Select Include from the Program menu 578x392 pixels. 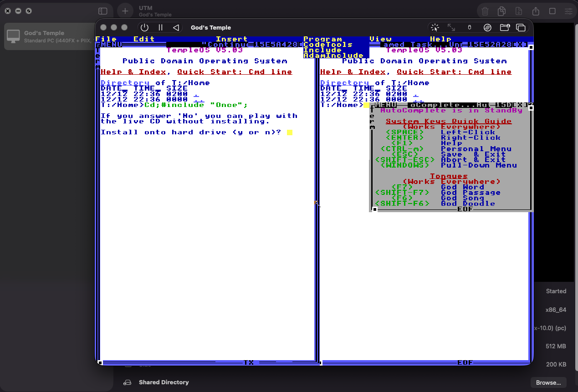(322, 50)
